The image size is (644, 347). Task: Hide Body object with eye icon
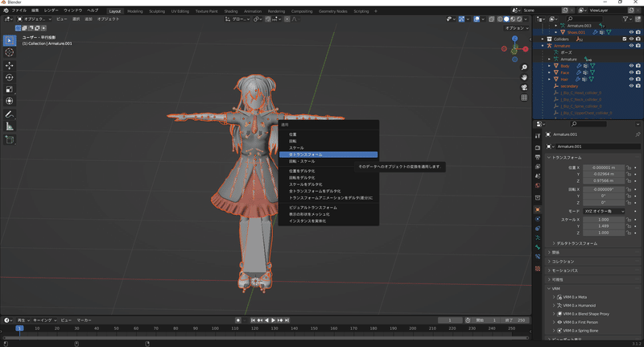point(631,66)
